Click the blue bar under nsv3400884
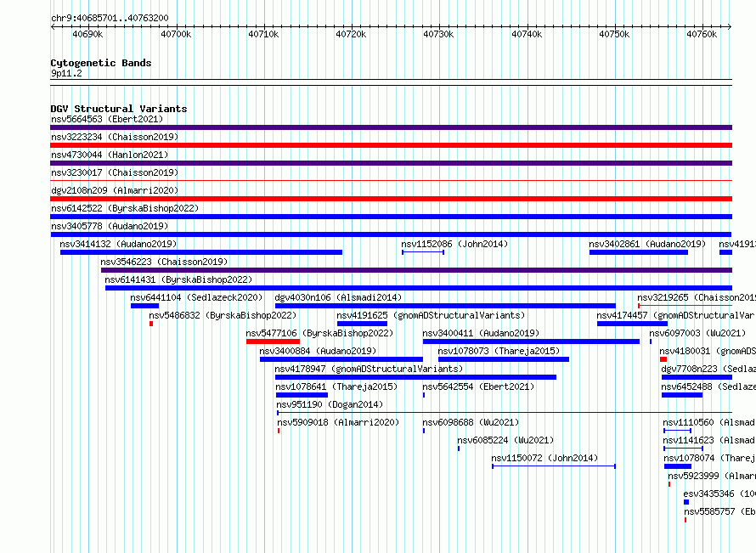 [x=341, y=359]
